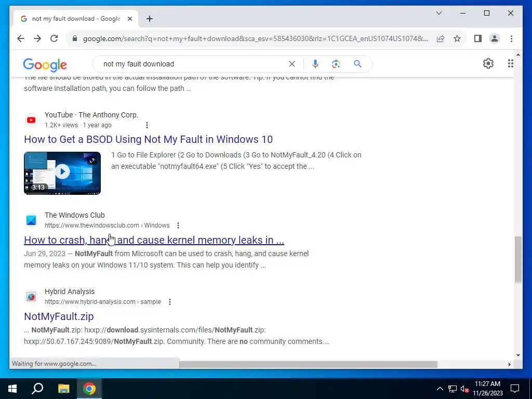Open Google quick settings gear
This screenshot has height=399, width=532.
pyautogui.click(x=488, y=63)
